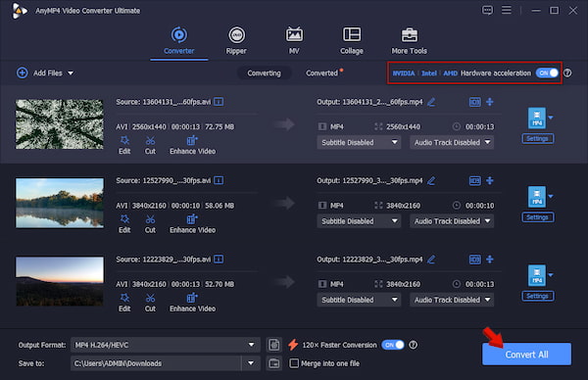Screen dimensions: 588x380
Task: Open the hamburger menu in title bar
Action: click(507, 10)
